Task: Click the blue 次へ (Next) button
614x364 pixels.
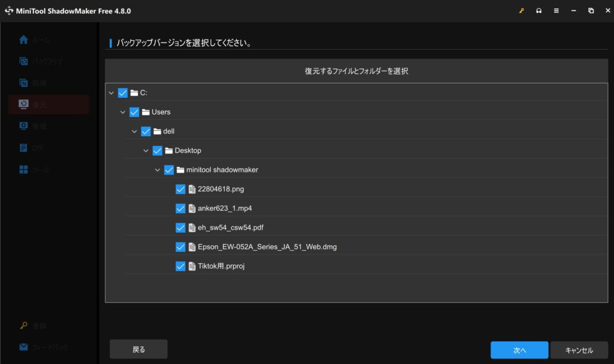Action: (x=519, y=350)
